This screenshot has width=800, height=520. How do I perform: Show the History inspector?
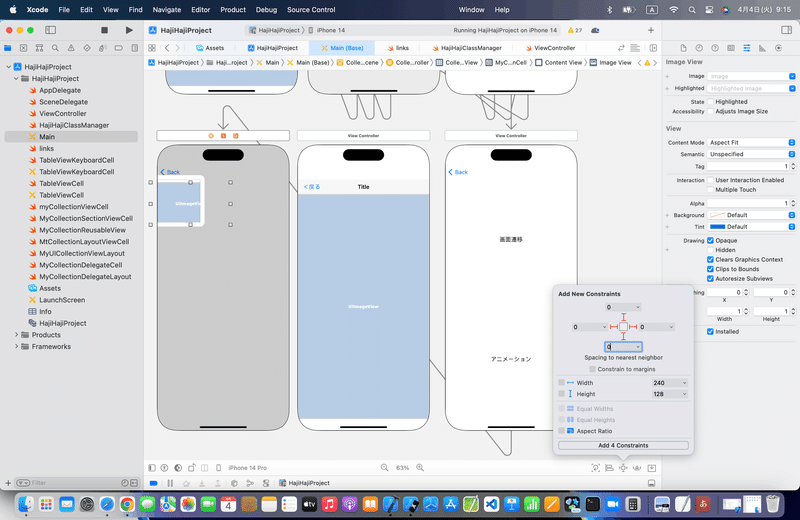[x=699, y=48]
